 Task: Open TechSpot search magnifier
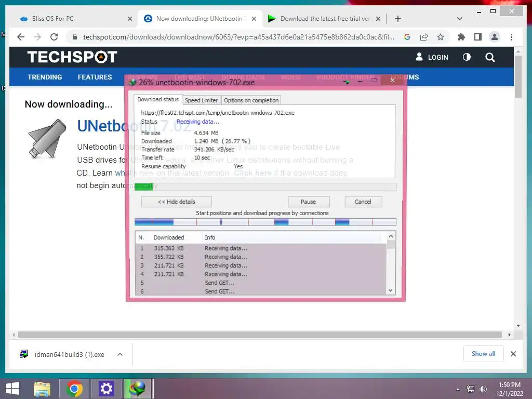(x=489, y=57)
